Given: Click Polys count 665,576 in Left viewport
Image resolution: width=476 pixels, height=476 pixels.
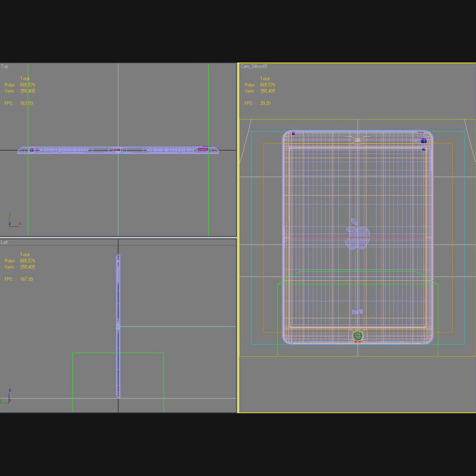Looking at the screenshot, I should click(x=28, y=260).
